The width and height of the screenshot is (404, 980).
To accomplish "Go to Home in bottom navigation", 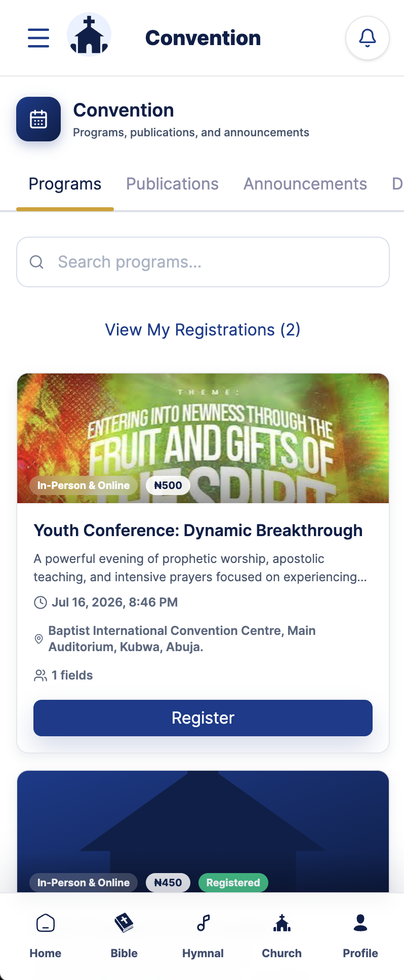I will (x=46, y=936).
